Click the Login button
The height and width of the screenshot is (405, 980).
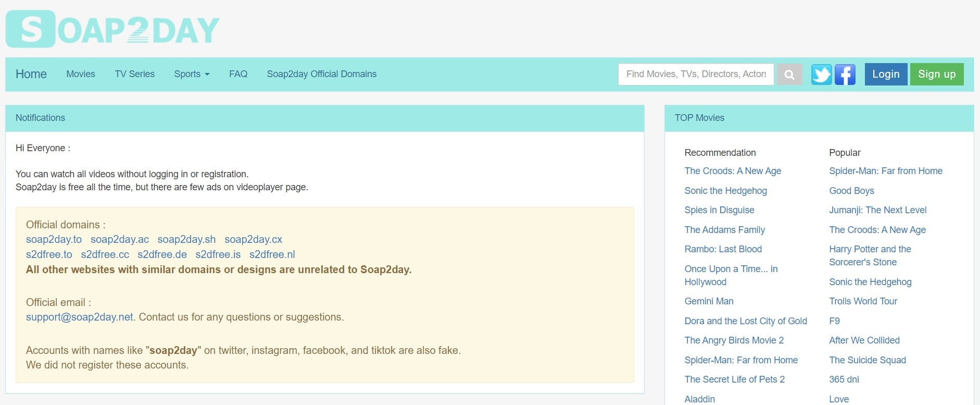886,74
